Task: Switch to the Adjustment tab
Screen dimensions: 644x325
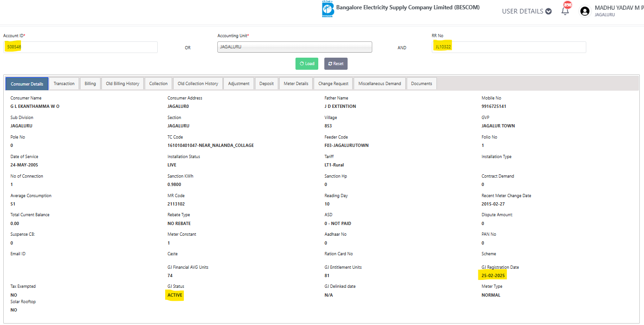Action: [x=239, y=84]
